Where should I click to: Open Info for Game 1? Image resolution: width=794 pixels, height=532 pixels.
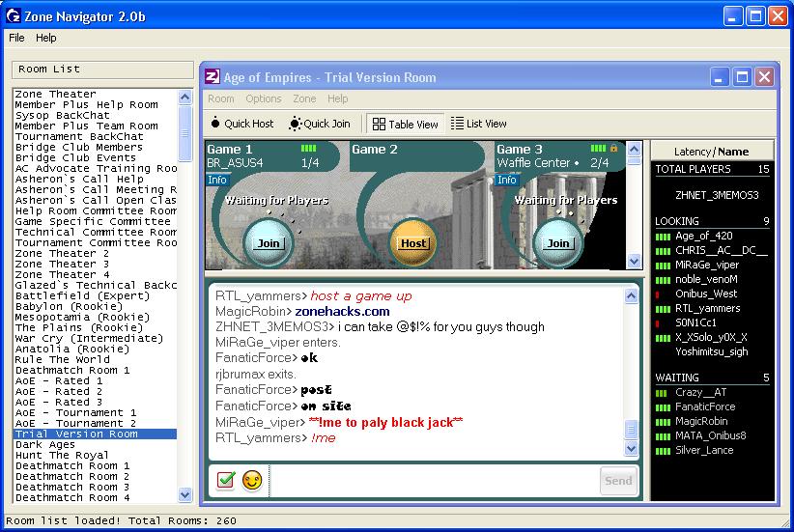(x=217, y=180)
